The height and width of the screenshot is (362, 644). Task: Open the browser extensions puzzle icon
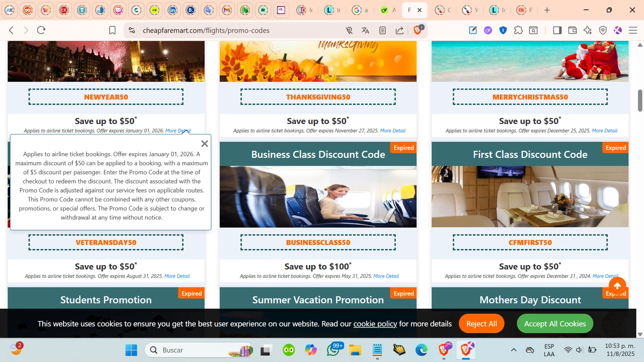[519, 30]
